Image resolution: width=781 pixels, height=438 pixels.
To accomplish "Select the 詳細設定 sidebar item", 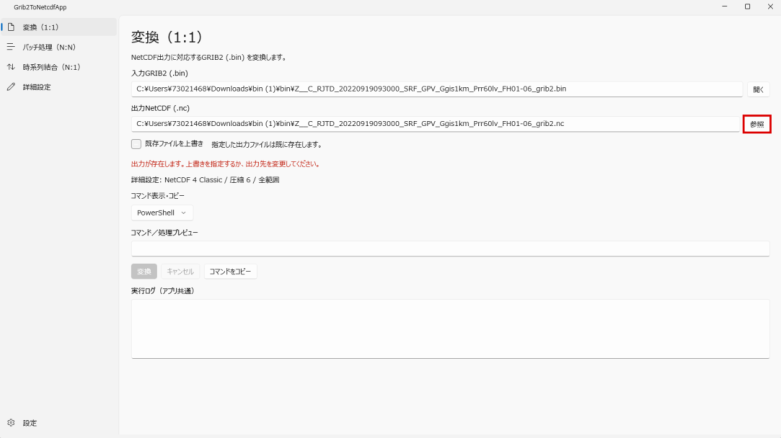I will click(x=59, y=87).
